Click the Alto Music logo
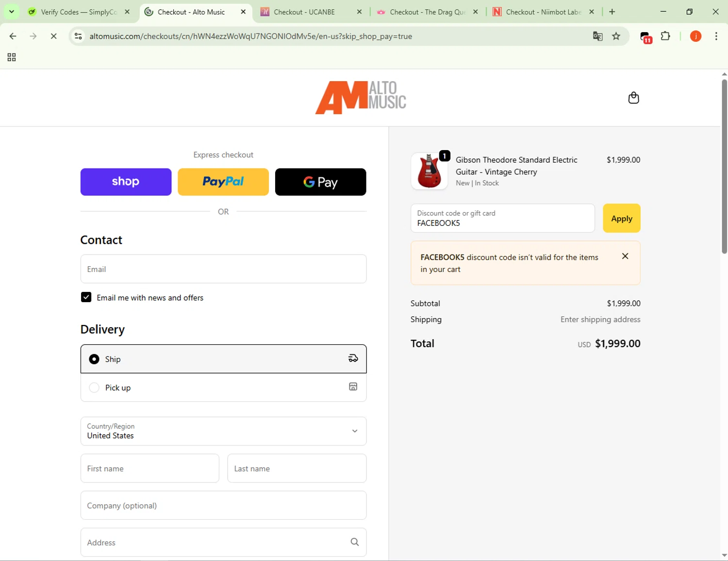This screenshot has height=561, width=728. (x=361, y=98)
